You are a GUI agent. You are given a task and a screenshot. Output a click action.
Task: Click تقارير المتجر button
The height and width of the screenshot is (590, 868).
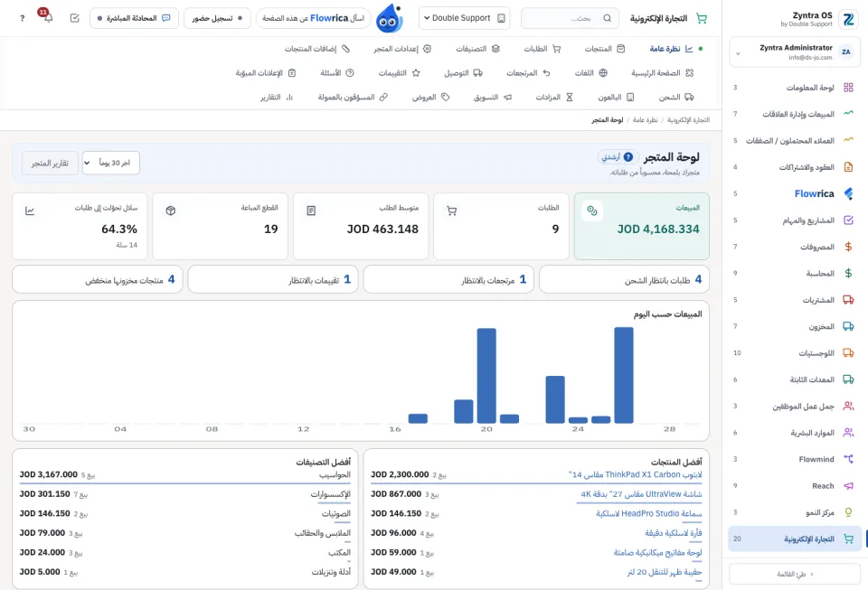50,164
